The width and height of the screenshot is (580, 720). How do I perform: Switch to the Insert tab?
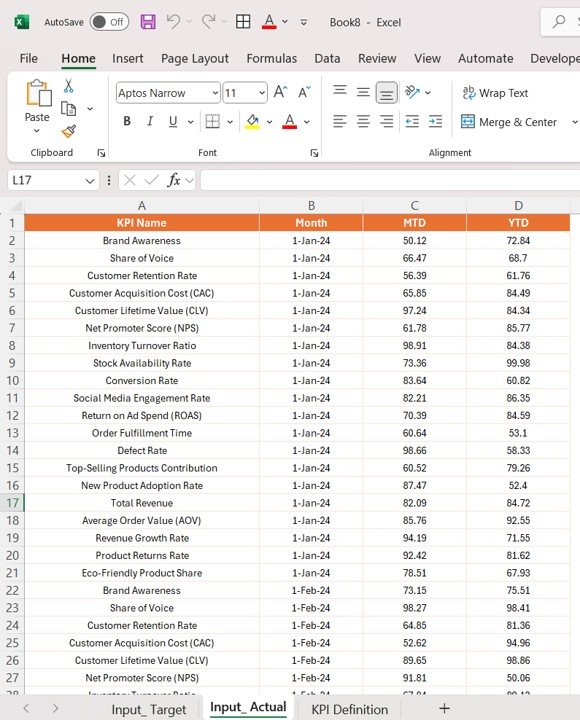128,58
